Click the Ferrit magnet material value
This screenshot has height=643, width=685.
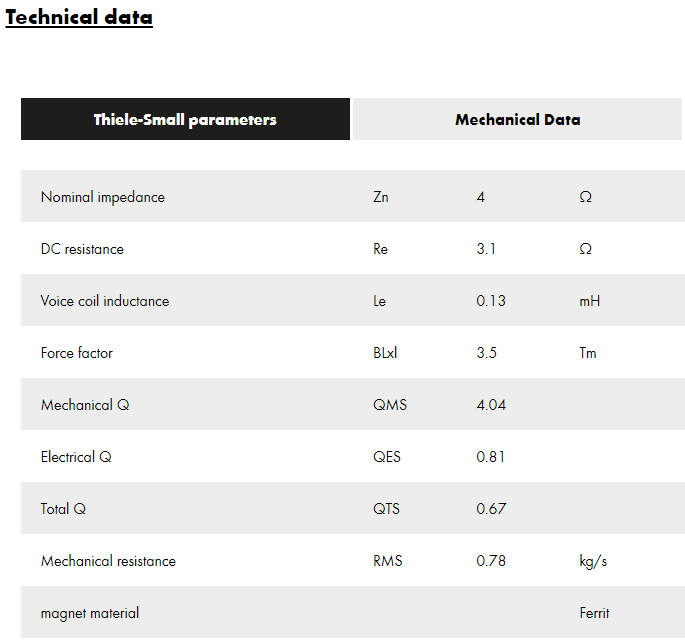(x=594, y=613)
